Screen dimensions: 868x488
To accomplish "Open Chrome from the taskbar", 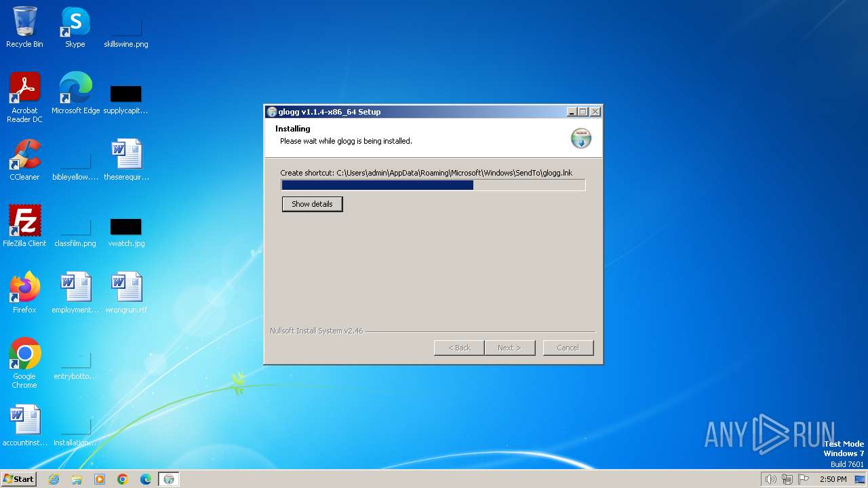I will [x=123, y=479].
